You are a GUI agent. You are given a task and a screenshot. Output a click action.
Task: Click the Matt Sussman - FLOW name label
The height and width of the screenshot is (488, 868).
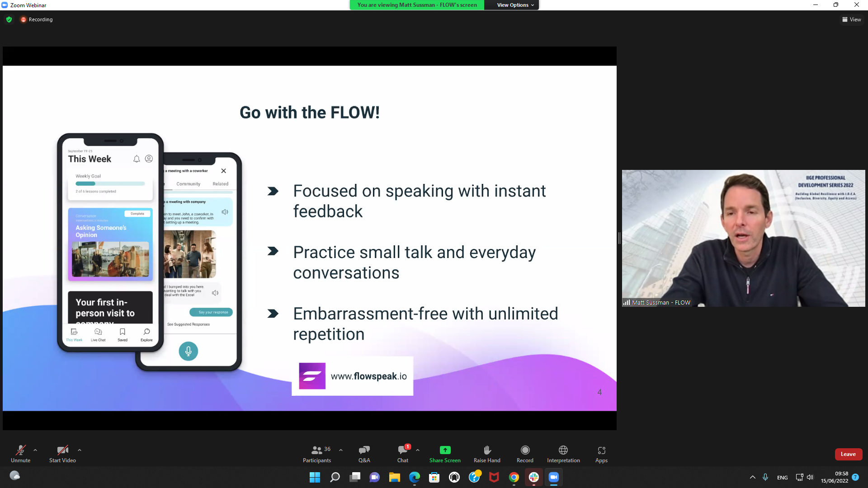click(x=660, y=302)
